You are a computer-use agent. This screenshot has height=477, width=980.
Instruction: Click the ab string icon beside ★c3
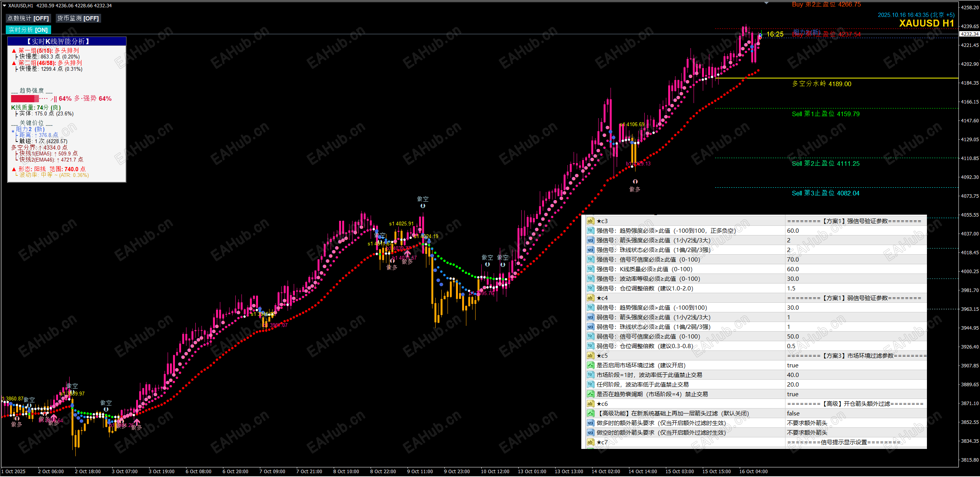click(590, 221)
